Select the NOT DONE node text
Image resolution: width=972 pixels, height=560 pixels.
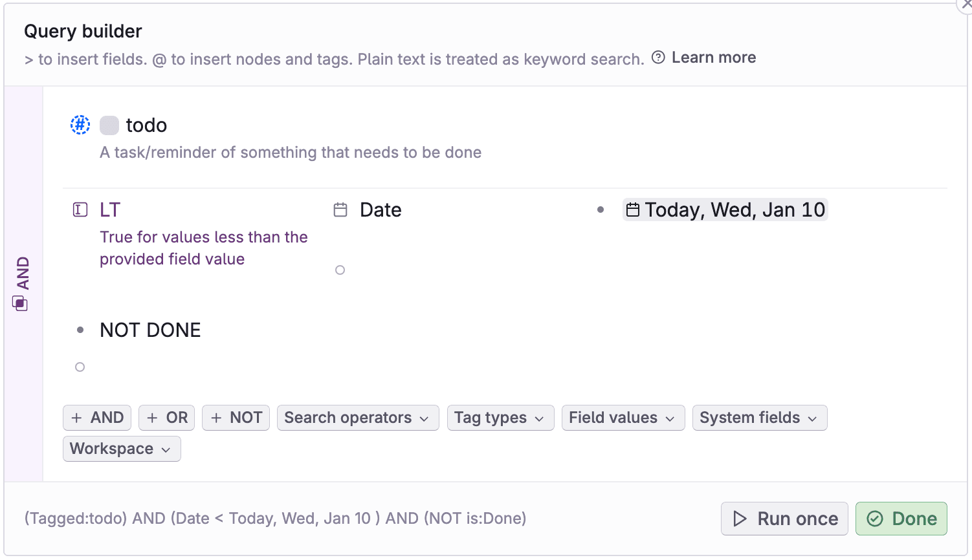150,330
